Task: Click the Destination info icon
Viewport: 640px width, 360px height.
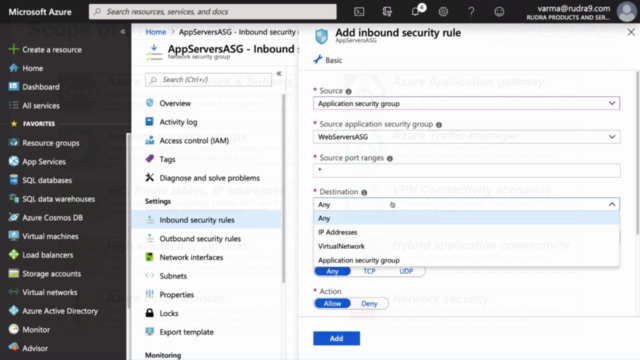Action: pos(364,192)
